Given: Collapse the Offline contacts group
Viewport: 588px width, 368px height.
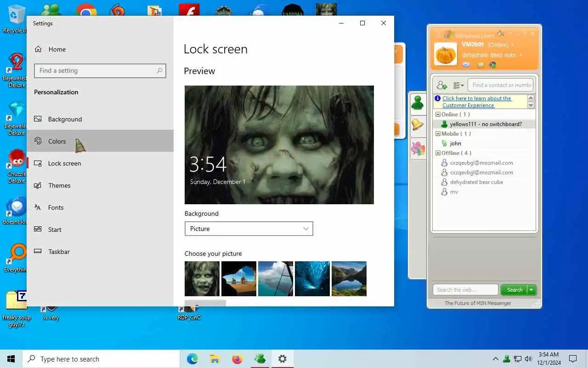Looking at the screenshot, I should coord(438,153).
